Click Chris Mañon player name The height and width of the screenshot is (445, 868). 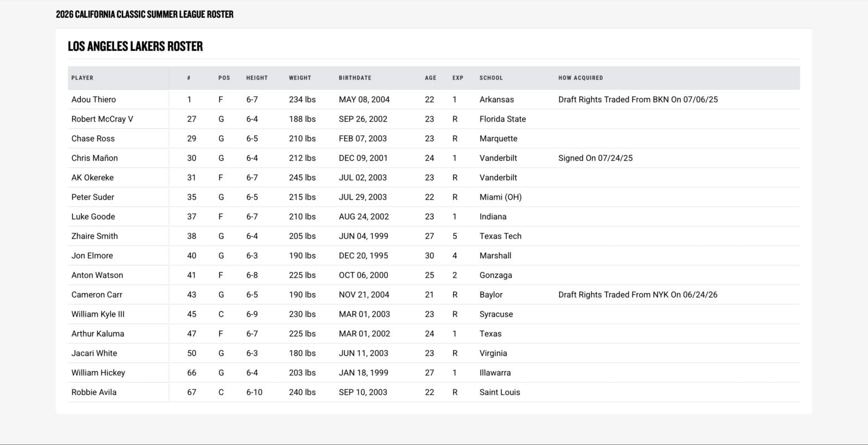pyautogui.click(x=95, y=158)
